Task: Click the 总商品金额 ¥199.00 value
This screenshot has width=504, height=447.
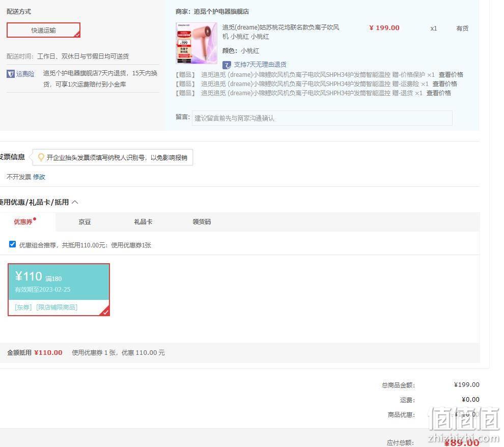Action: 466,385
